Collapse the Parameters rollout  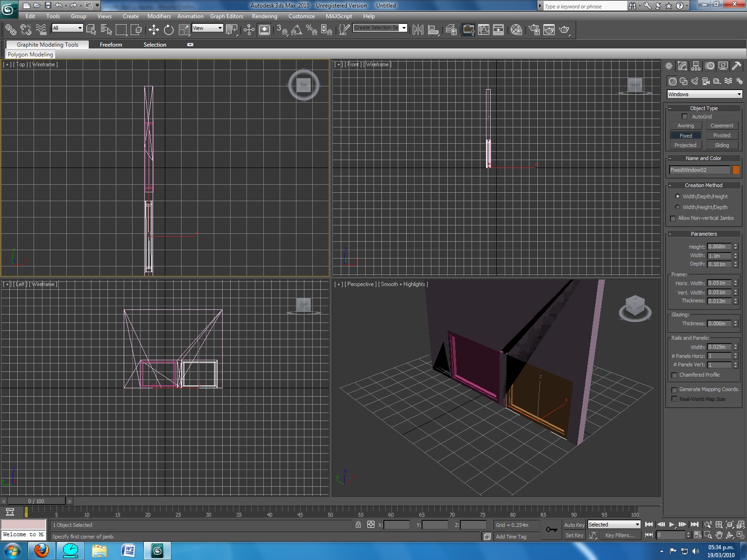(x=704, y=234)
